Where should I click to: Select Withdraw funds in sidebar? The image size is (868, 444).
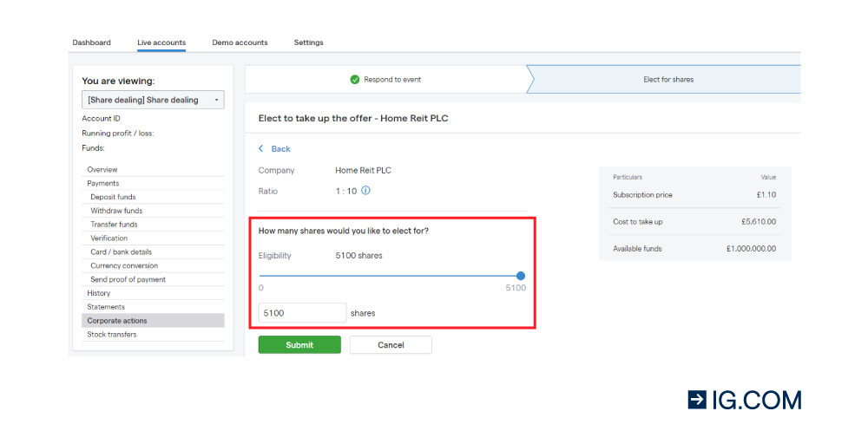[x=116, y=211]
